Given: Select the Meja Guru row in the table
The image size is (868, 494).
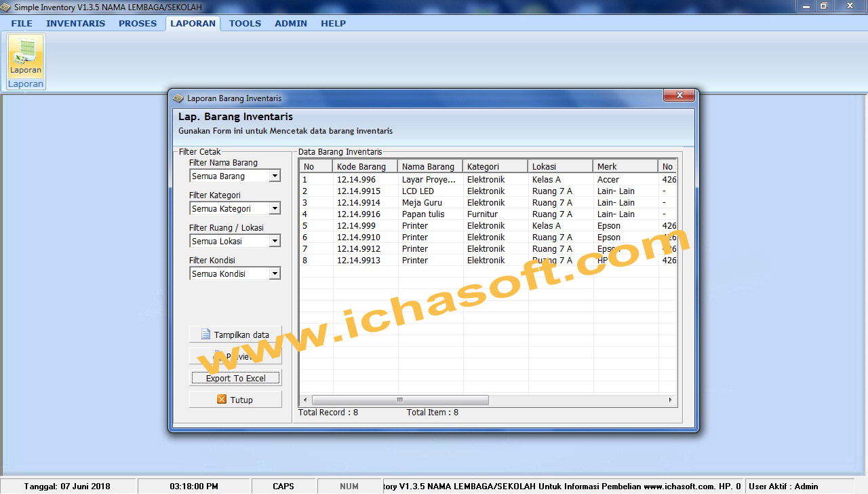Looking at the screenshot, I should click(x=420, y=202).
